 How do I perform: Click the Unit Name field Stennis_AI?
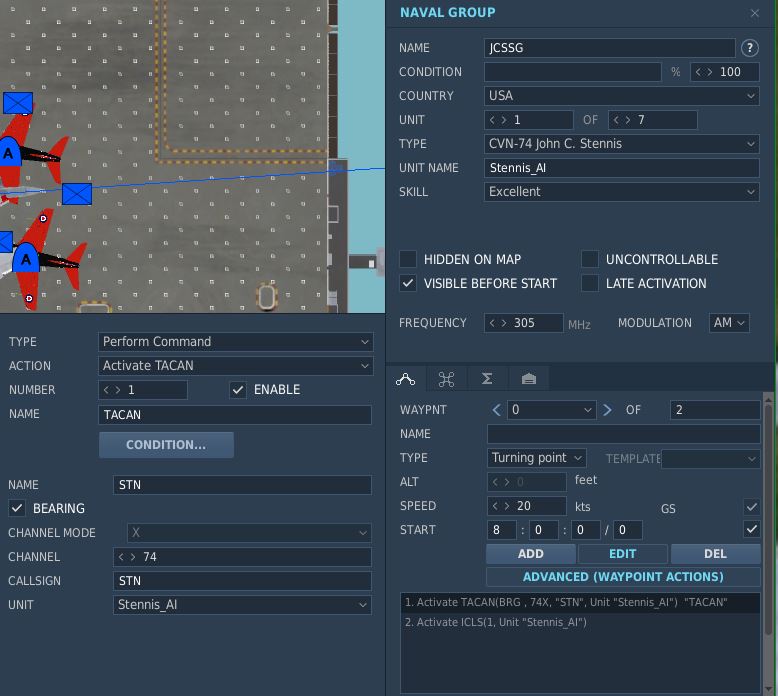pos(621,168)
